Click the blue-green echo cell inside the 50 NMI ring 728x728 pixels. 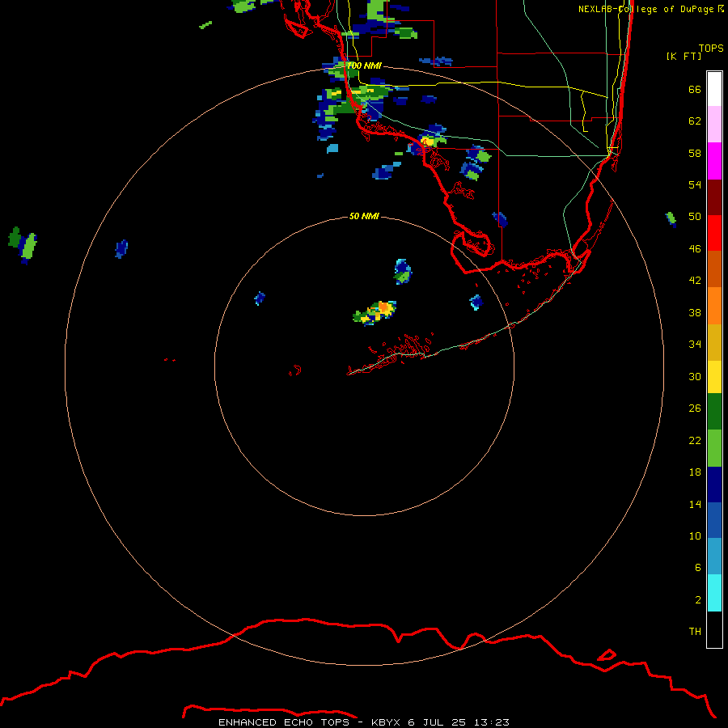(x=403, y=271)
